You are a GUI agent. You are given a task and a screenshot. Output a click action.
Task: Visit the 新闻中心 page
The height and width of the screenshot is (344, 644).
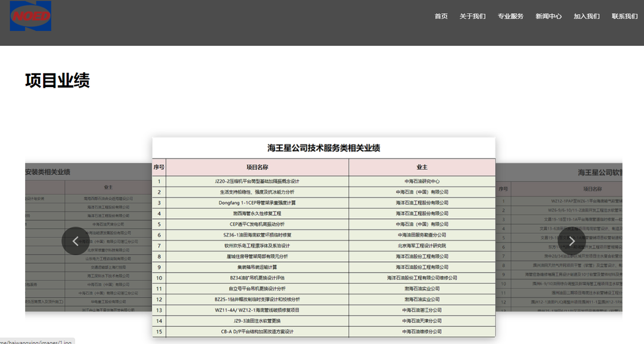548,16
